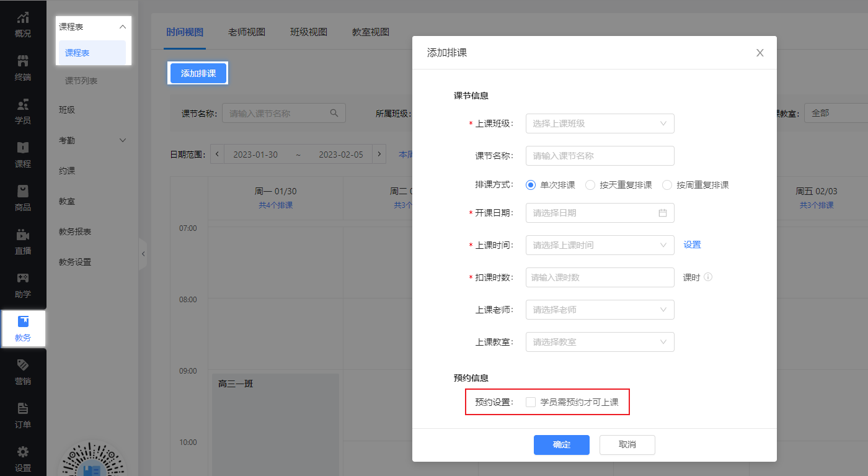Cancel the dialog with 取消
The height and width of the screenshot is (476, 868).
[x=627, y=444]
